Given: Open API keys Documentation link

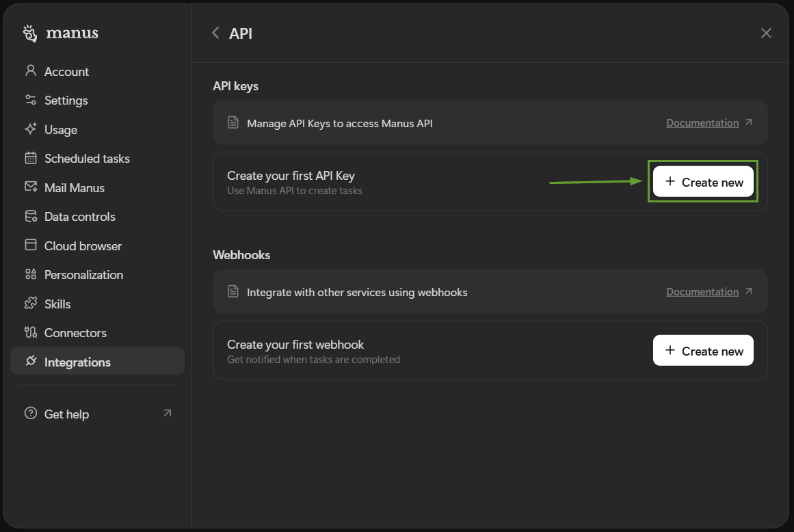Looking at the screenshot, I should coord(702,123).
